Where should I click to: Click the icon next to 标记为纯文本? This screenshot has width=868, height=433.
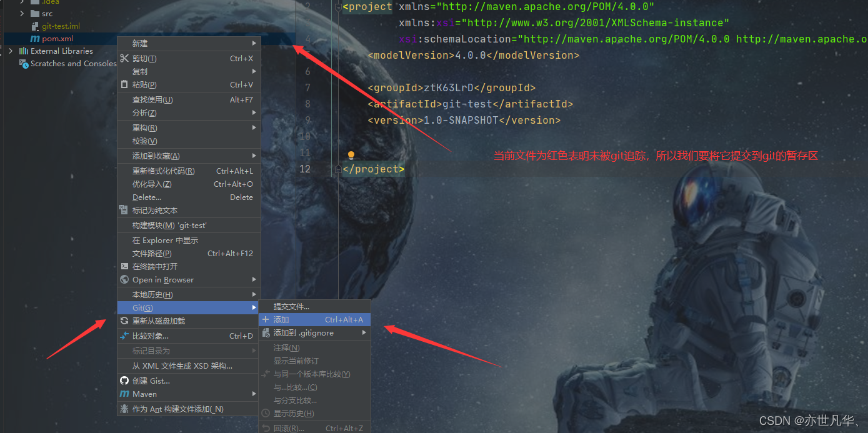pos(124,210)
